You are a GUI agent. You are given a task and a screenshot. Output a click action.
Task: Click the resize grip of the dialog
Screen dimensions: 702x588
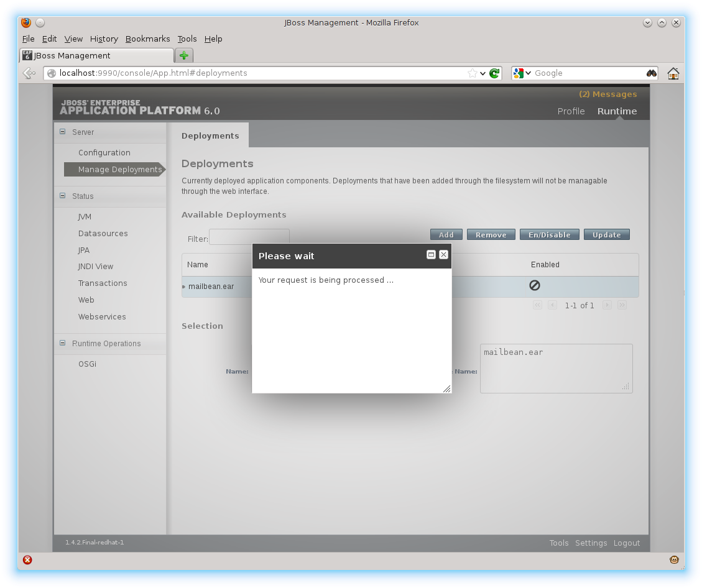447,389
